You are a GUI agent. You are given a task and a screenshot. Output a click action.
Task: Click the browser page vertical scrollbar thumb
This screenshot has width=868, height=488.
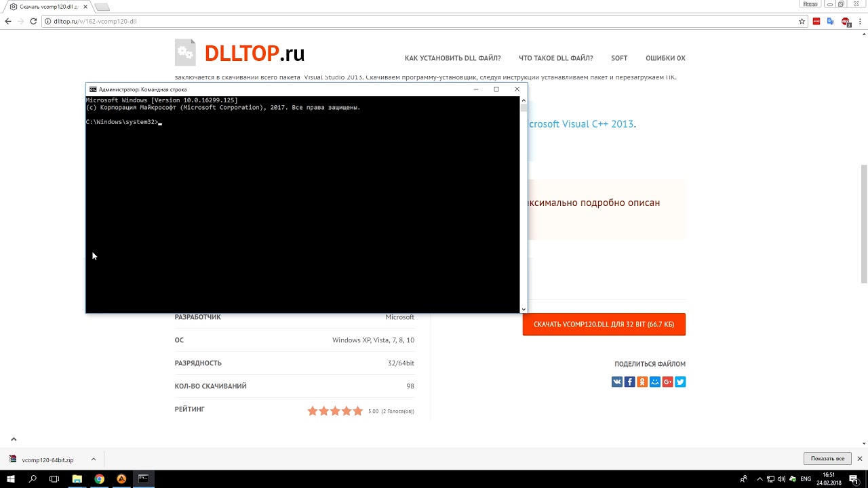864,224
